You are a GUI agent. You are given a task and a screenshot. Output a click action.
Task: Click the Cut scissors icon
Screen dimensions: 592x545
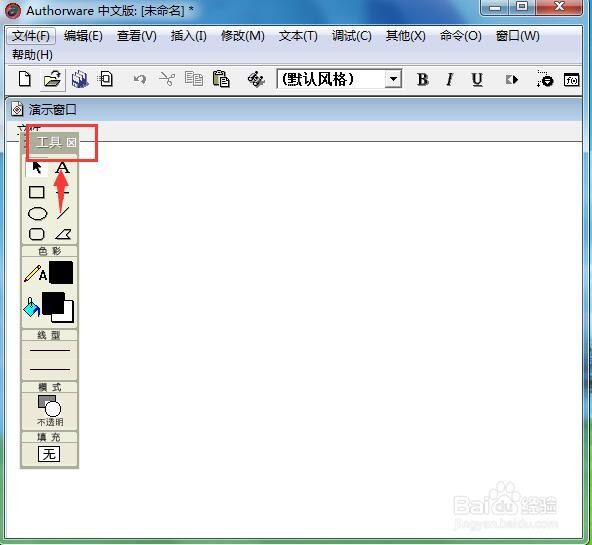[167, 80]
